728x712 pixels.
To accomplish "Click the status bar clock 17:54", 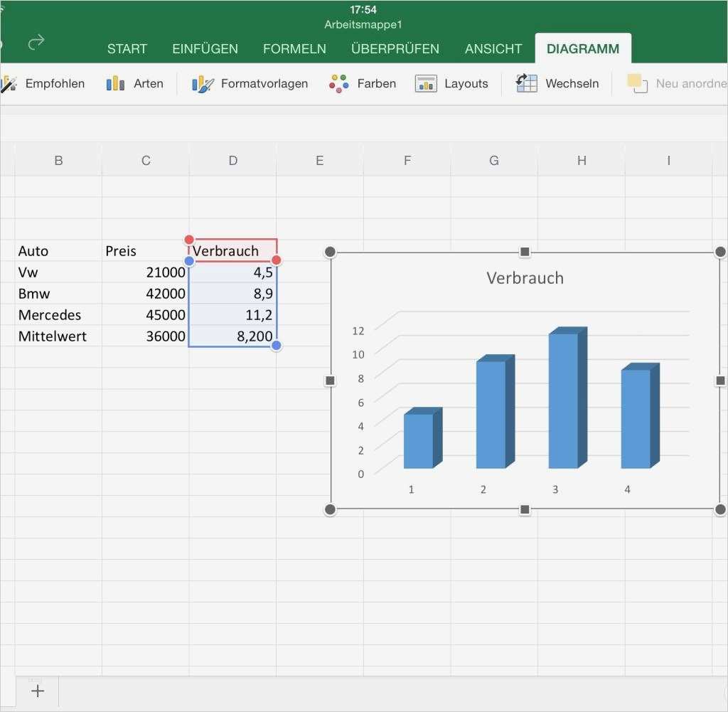I will pyautogui.click(x=363, y=10).
